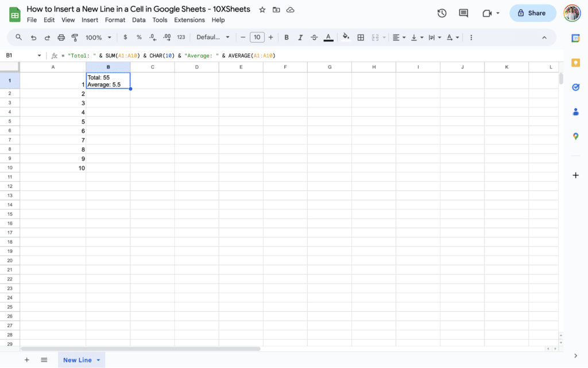The height and width of the screenshot is (368, 588).
Task: Open the fill color picker
Action: coord(346,37)
